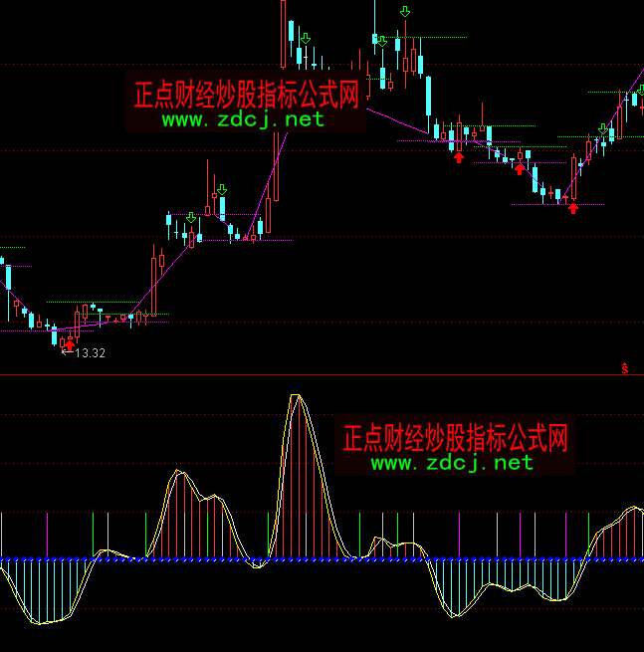Click the topmost green down arrow at the price peak
Viewport: 644px width, 652px height.
pyautogui.click(x=404, y=12)
